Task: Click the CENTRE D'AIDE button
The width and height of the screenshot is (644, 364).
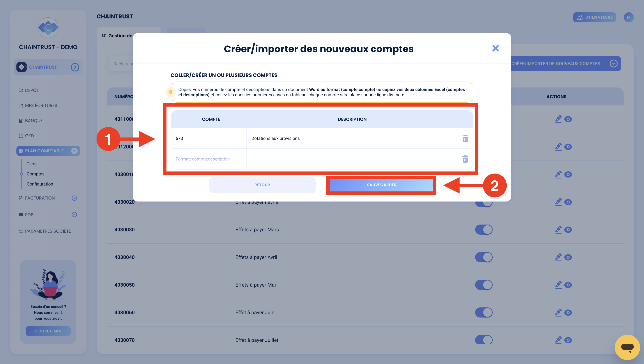Action: click(48, 331)
